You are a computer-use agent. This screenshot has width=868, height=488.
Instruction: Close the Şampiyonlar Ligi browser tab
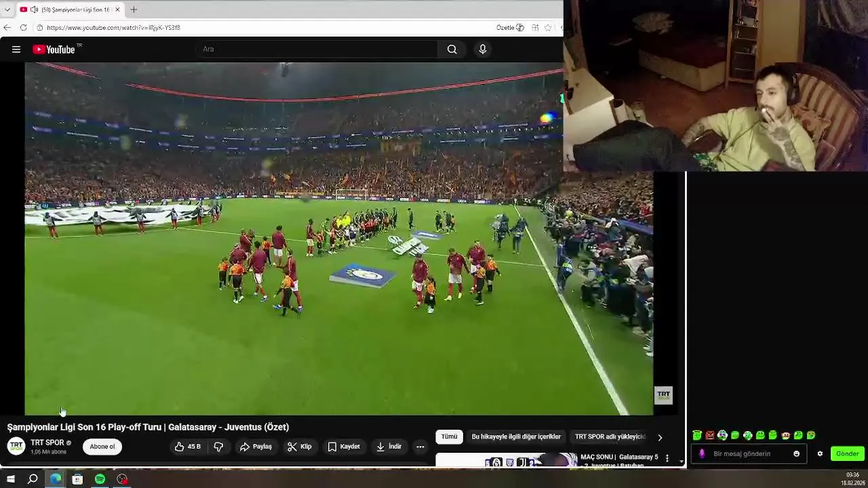coord(117,9)
